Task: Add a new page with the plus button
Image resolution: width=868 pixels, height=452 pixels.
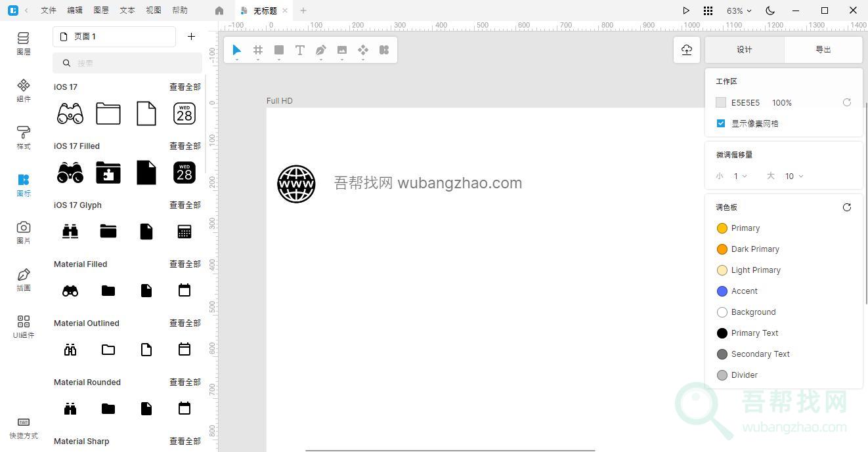Action: 191,36
